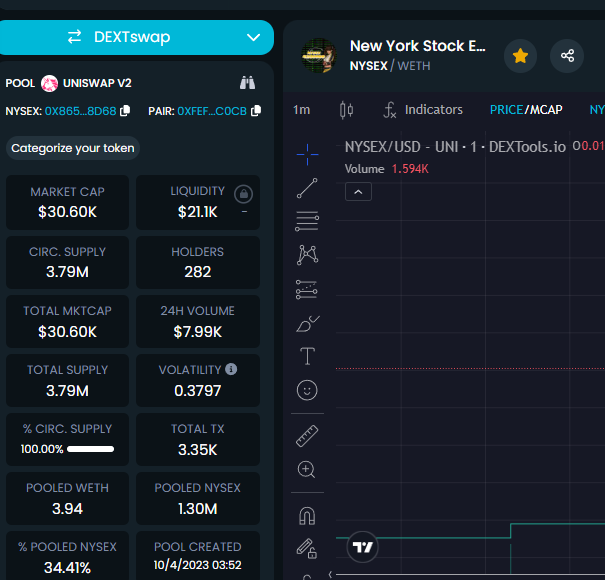Click Categorize your token button
605x580 pixels.
[x=73, y=148]
